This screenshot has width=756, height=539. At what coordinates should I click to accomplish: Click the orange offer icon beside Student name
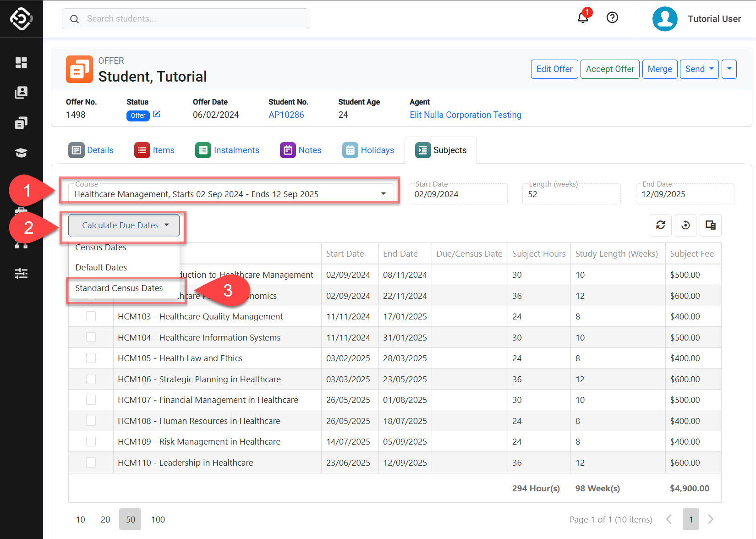(x=79, y=69)
